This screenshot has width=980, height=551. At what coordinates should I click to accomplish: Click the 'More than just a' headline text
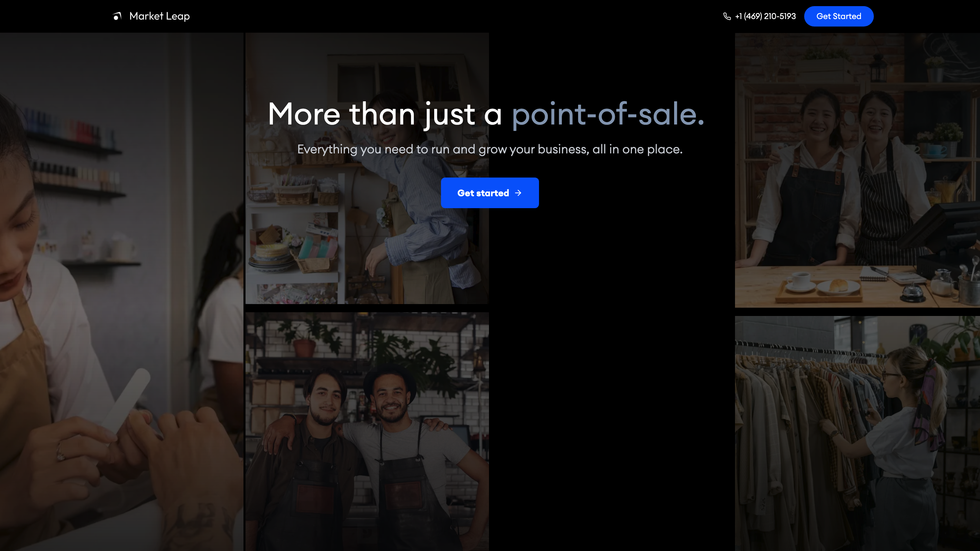click(x=385, y=114)
